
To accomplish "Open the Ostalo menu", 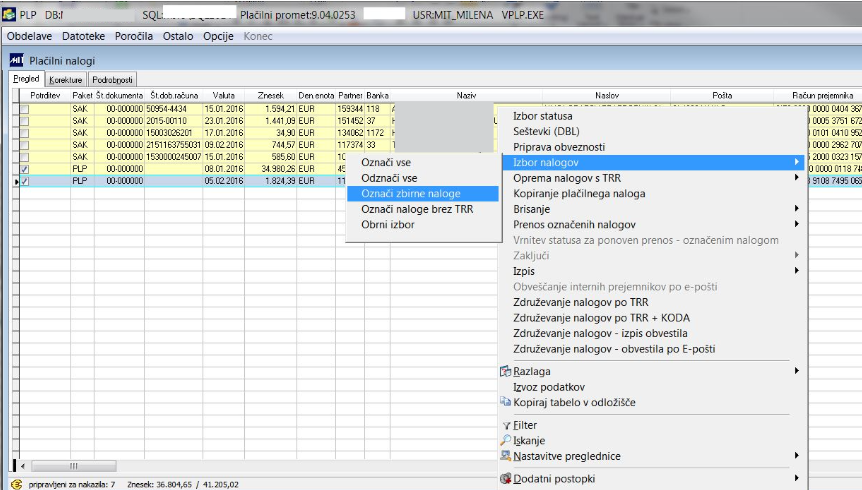I will [178, 36].
